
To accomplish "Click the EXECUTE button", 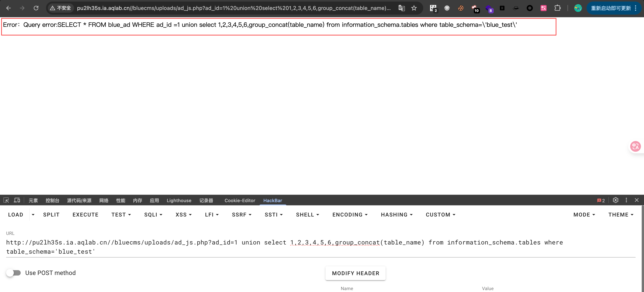I will click(85, 215).
